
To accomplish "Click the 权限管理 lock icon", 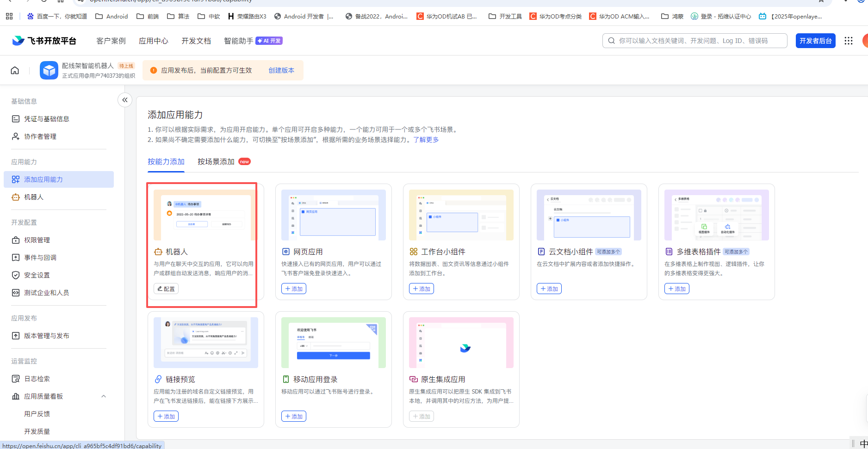I will click(x=16, y=240).
